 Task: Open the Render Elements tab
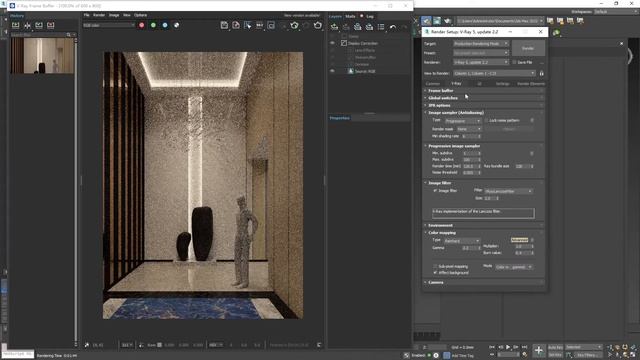(x=531, y=84)
